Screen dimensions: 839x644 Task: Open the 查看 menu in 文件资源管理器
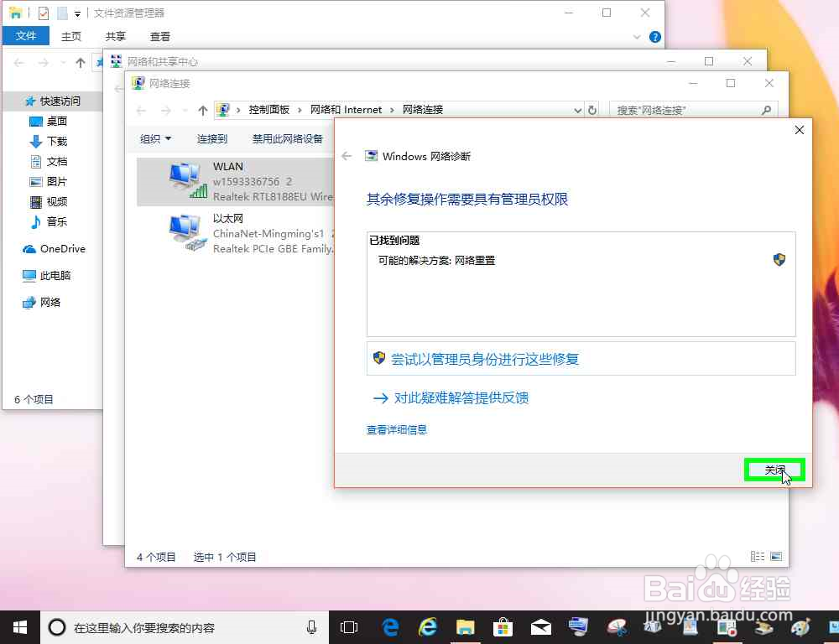159,36
